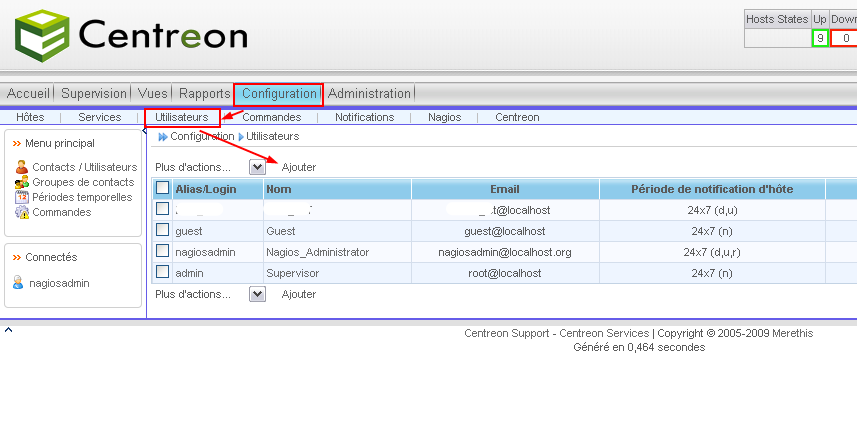Check the box for guest user

(x=162, y=230)
